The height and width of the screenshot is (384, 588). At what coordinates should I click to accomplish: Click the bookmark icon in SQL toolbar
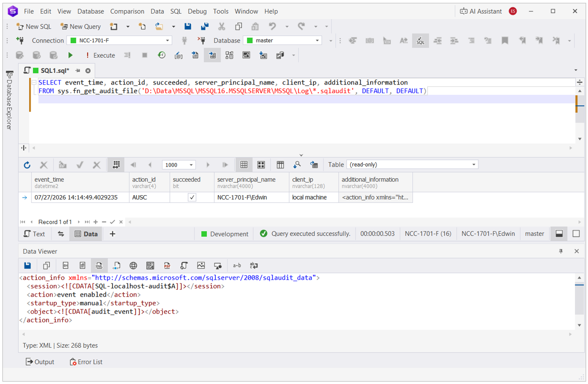[x=505, y=41]
